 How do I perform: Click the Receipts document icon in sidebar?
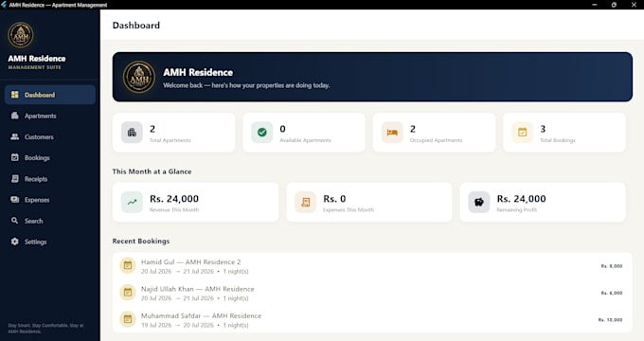(x=15, y=179)
